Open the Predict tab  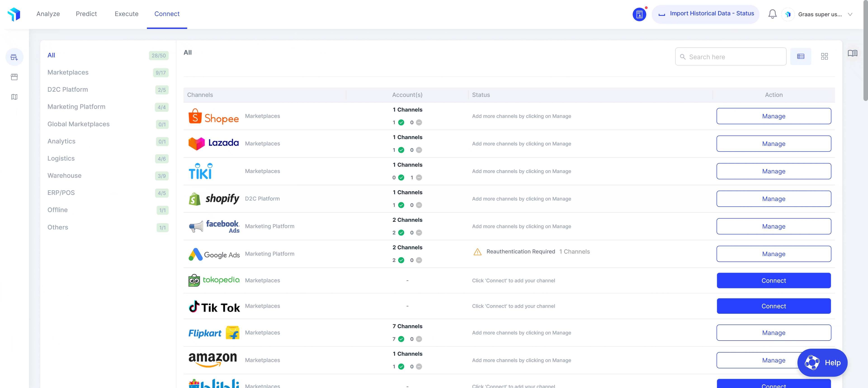click(x=86, y=14)
